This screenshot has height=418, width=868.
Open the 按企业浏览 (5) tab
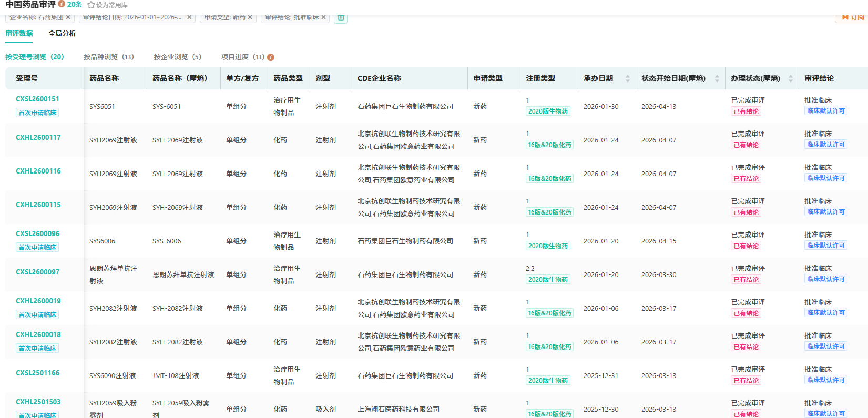[177, 57]
